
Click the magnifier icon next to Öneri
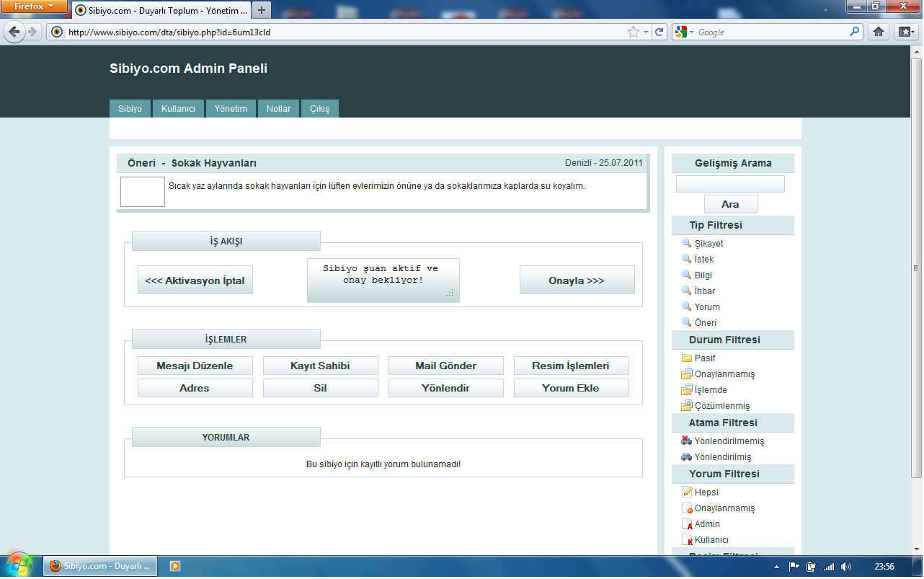click(686, 323)
